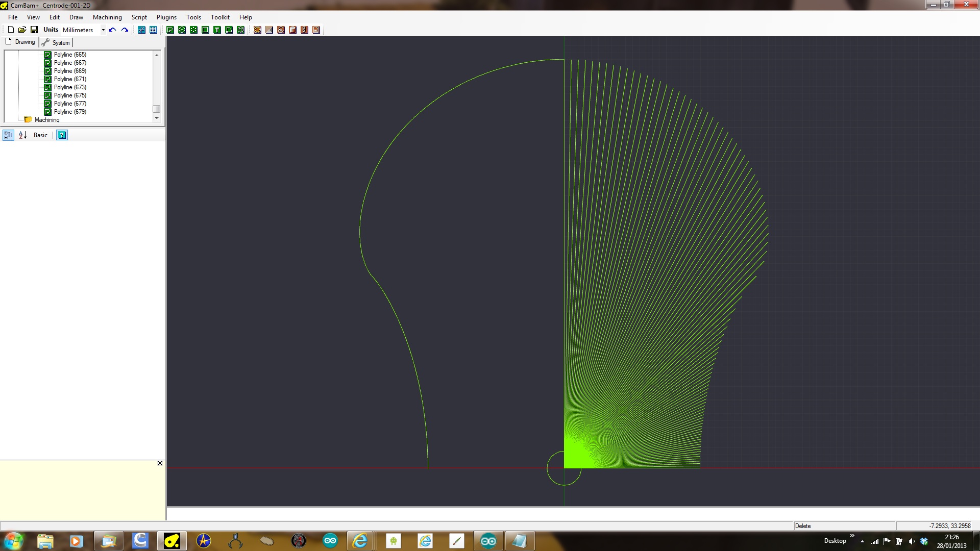Click the Pocket machining operation icon

[269, 30]
